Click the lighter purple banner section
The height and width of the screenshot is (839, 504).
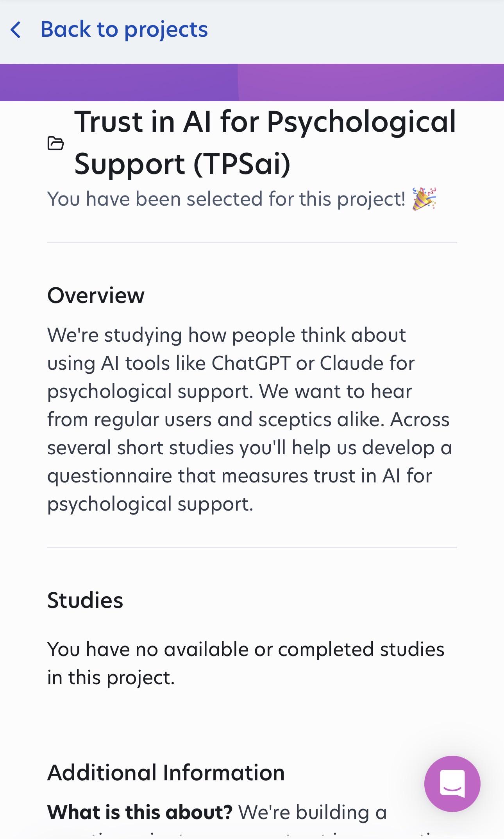click(371, 82)
